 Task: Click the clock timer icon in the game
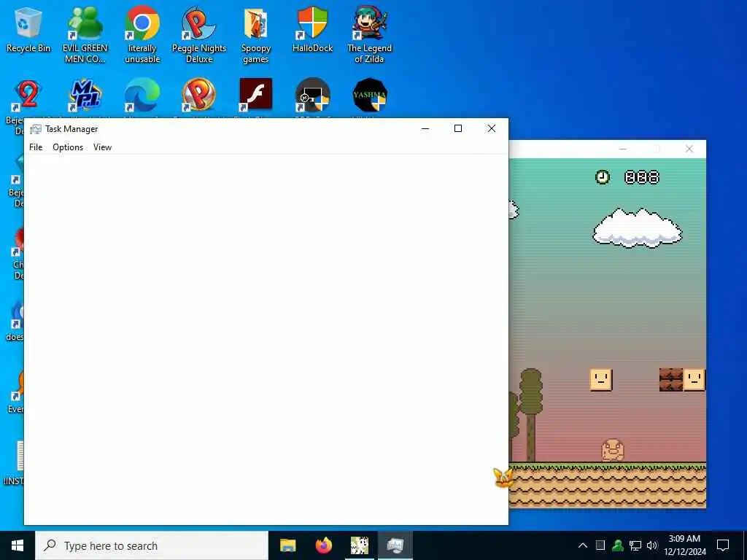point(602,177)
